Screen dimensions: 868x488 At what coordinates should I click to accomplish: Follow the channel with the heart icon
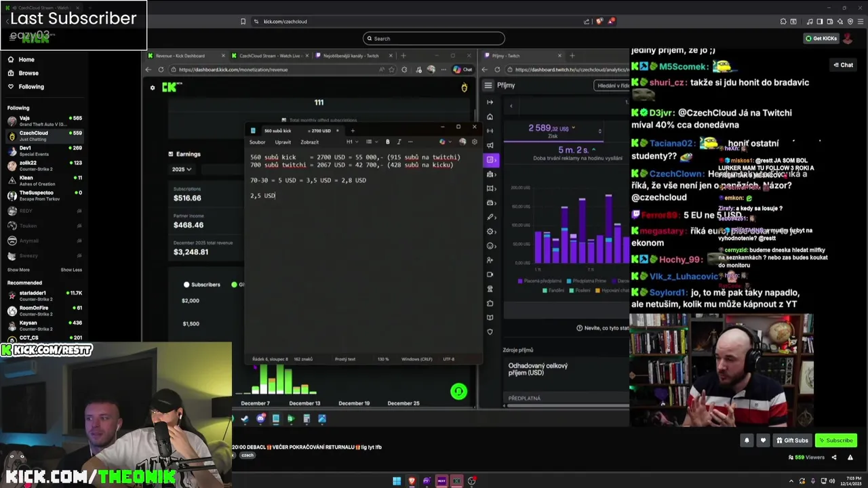[763, 441]
